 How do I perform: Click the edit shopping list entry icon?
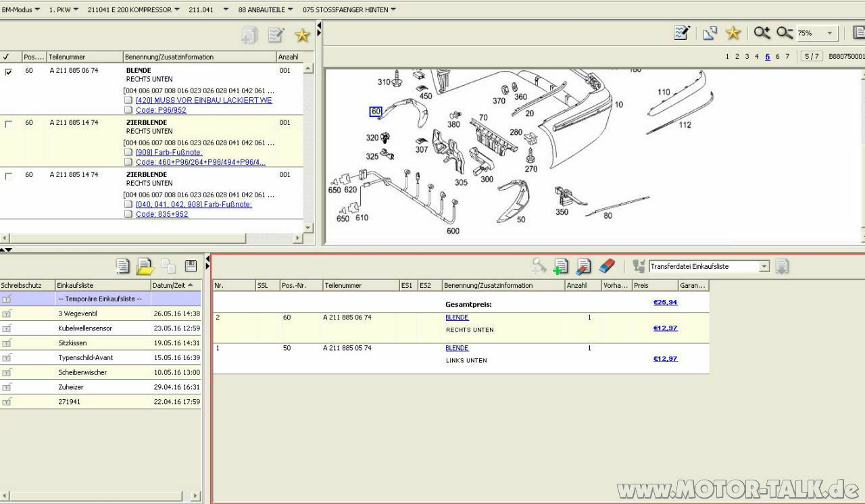(x=584, y=266)
